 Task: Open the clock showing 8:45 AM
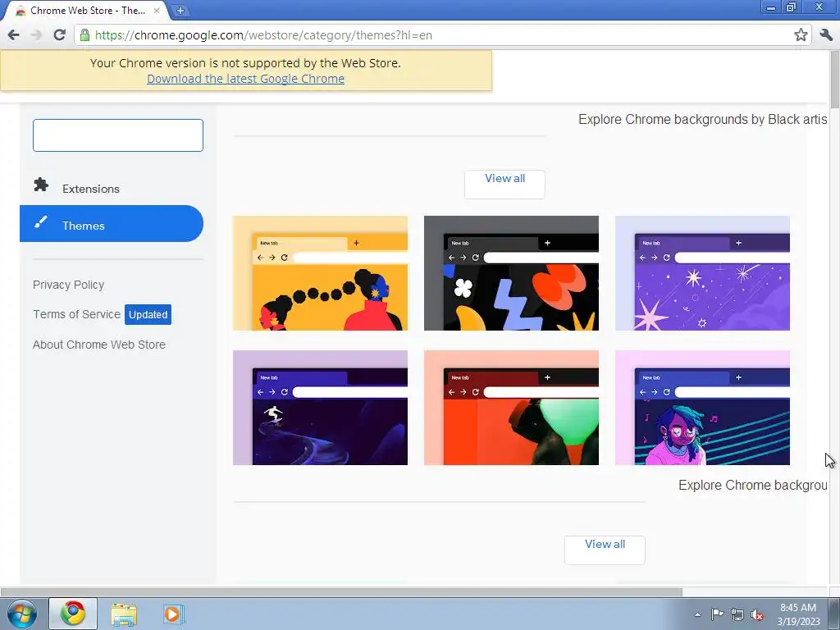click(x=798, y=614)
